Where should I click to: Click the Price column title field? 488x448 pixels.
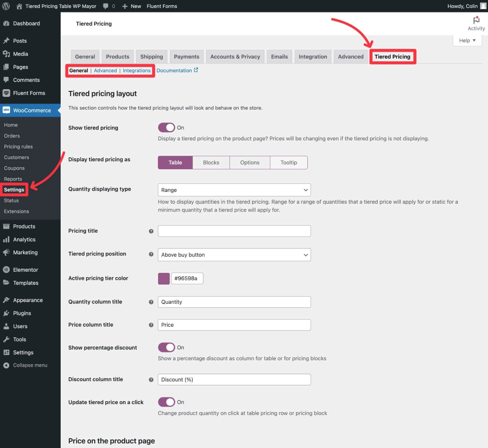pos(234,325)
